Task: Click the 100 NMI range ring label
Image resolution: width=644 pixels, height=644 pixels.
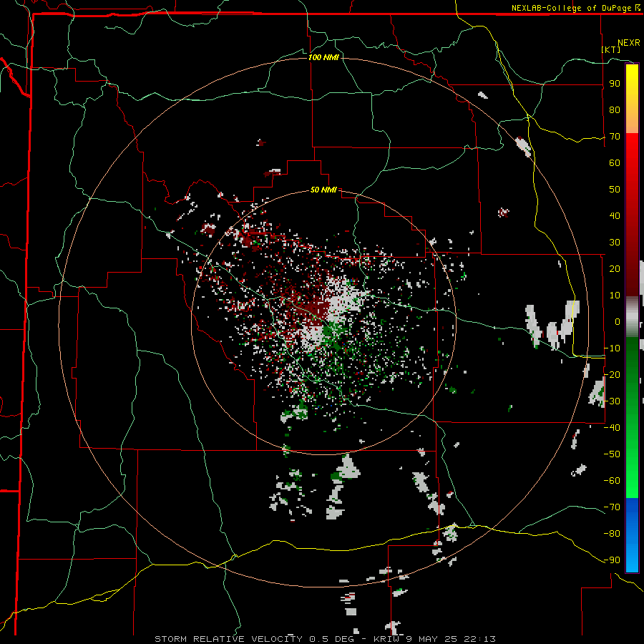Action: (x=323, y=57)
